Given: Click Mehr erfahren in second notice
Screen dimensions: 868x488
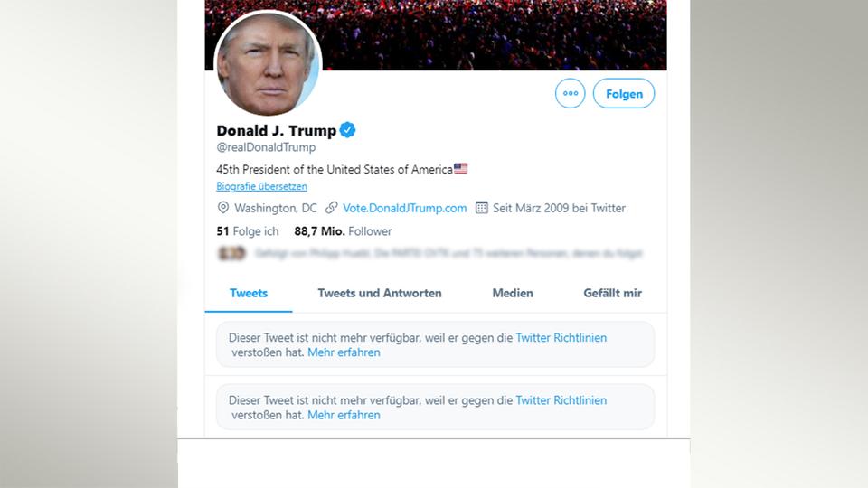Looking at the screenshot, I should click(344, 415).
